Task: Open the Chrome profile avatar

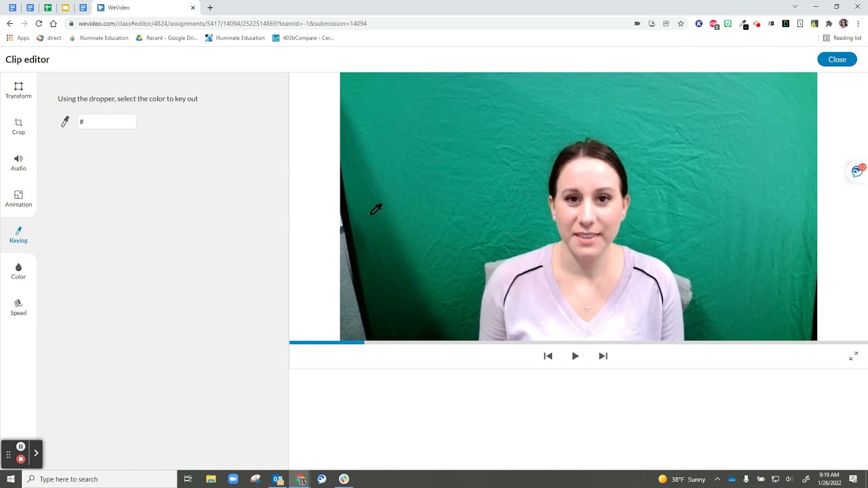Action: point(844,24)
